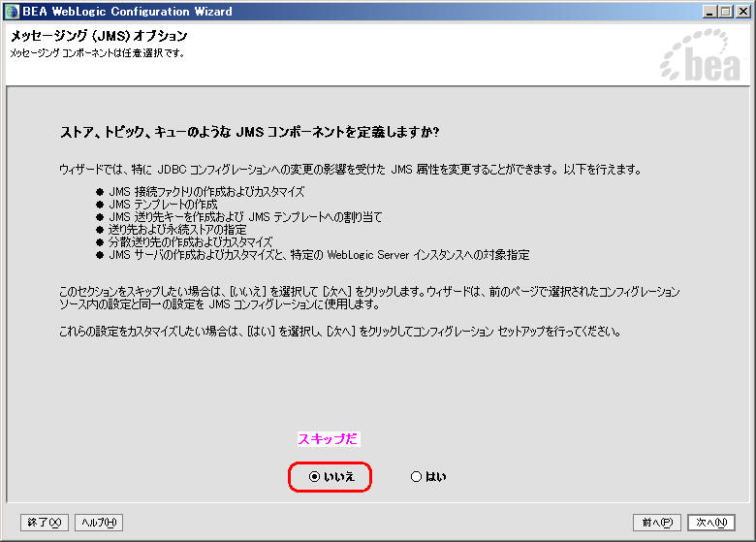Click the JMS 送り先キー bullet item
Screen dimensions: 756x542
click(245, 217)
